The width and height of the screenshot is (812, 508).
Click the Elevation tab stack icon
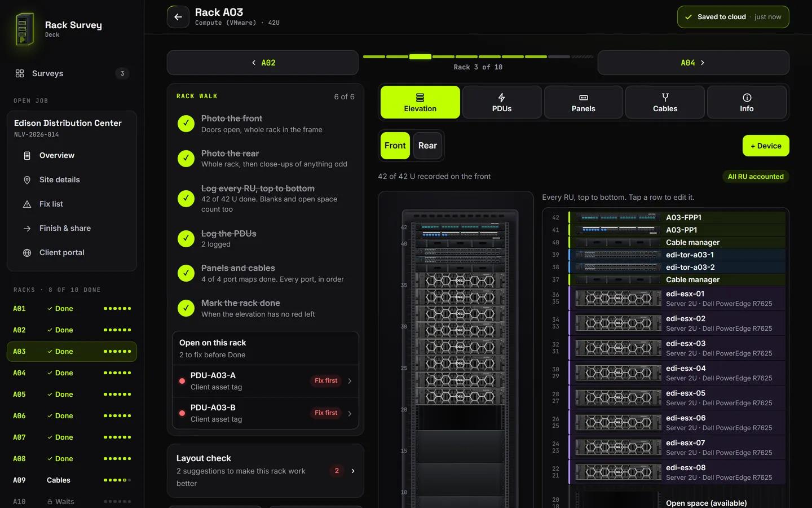coord(420,98)
